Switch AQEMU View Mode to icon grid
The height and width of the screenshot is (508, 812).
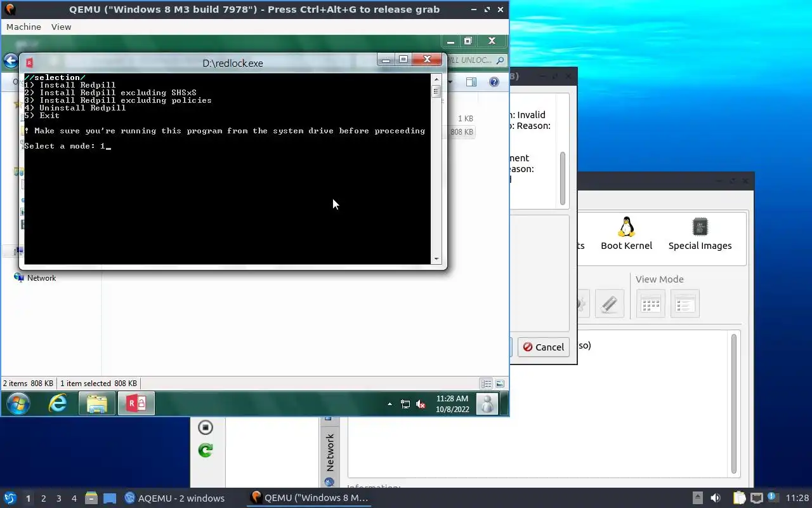pos(650,304)
